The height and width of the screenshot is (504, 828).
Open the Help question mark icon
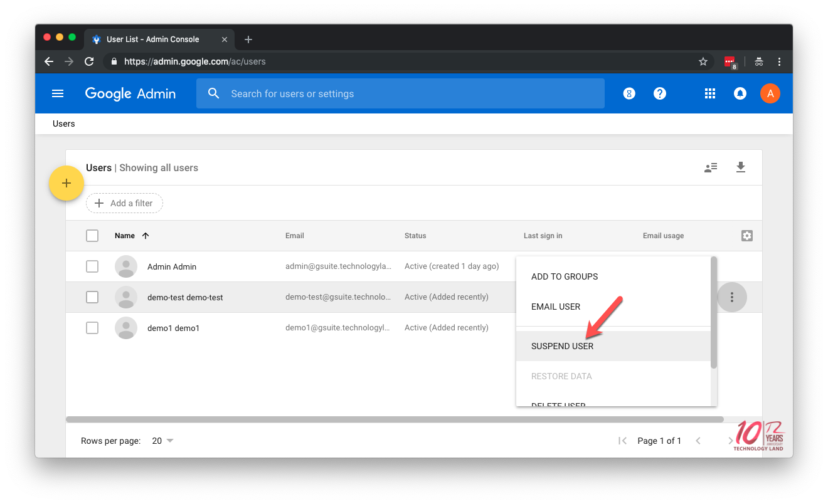[x=659, y=93]
